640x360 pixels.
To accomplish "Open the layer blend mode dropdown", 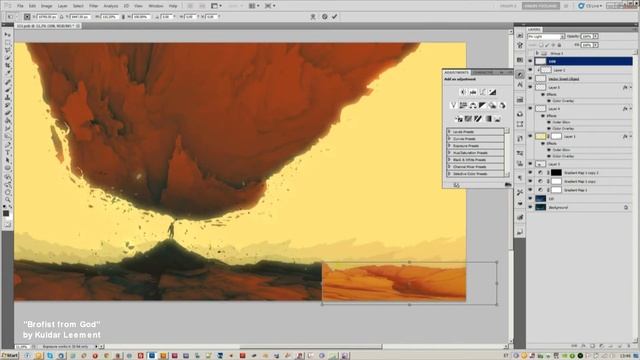I will coord(546,36).
